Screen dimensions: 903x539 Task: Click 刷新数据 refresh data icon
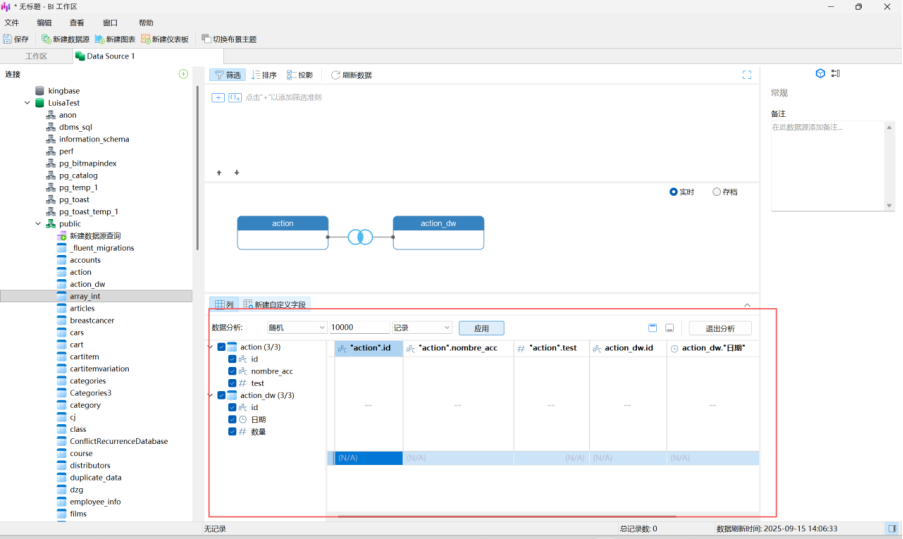click(x=334, y=75)
